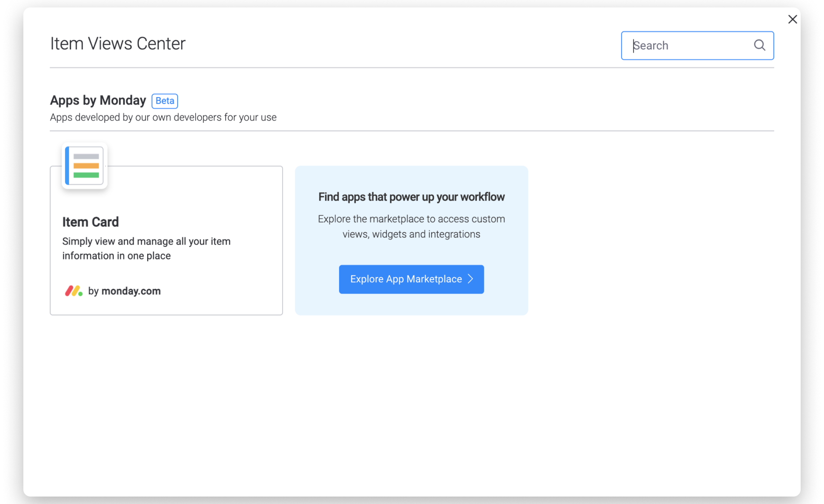
Task: Click the light blue marketplace promo panel
Action: click(412, 240)
